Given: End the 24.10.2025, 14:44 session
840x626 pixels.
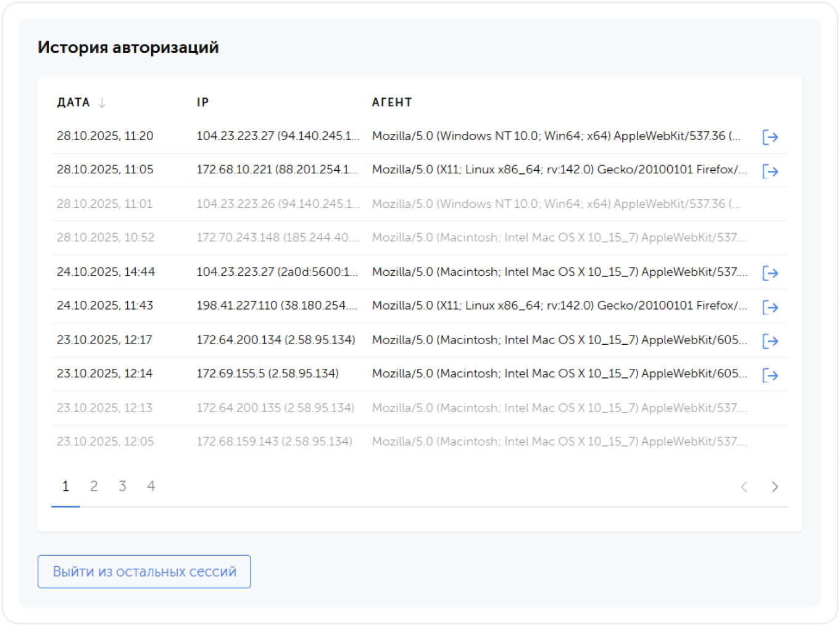Looking at the screenshot, I should pos(770,273).
